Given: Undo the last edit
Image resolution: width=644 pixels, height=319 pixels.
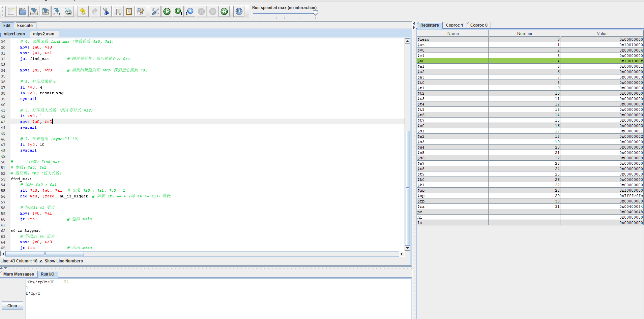Looking at the screenshot, I should pyautogui.click(x=83, y=12).
